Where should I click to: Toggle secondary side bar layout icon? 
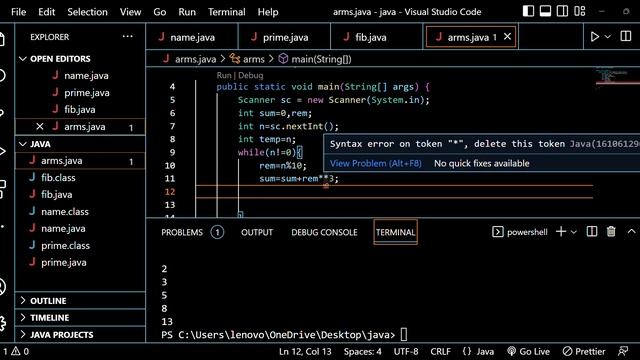coord(562,11)
